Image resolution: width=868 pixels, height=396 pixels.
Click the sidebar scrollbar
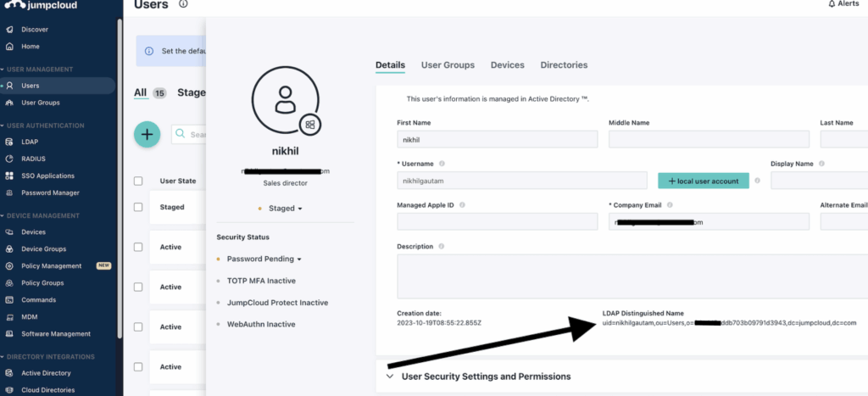tap(120, 177)
